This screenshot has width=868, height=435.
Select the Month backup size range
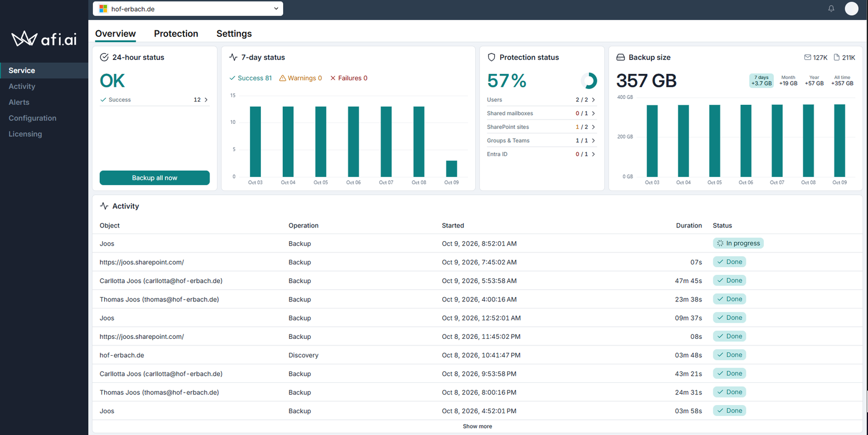(x=788, y=80)
